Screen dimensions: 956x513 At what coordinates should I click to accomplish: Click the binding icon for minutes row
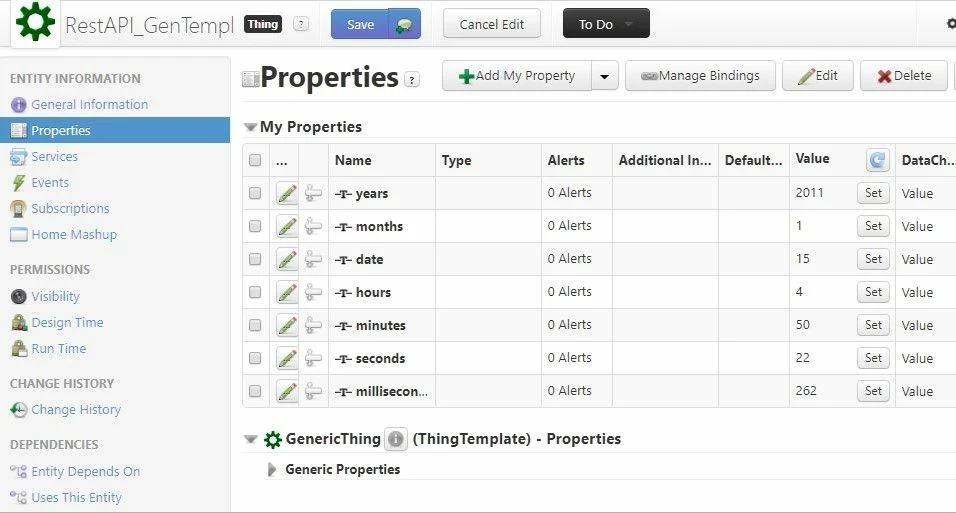[313, 325]
